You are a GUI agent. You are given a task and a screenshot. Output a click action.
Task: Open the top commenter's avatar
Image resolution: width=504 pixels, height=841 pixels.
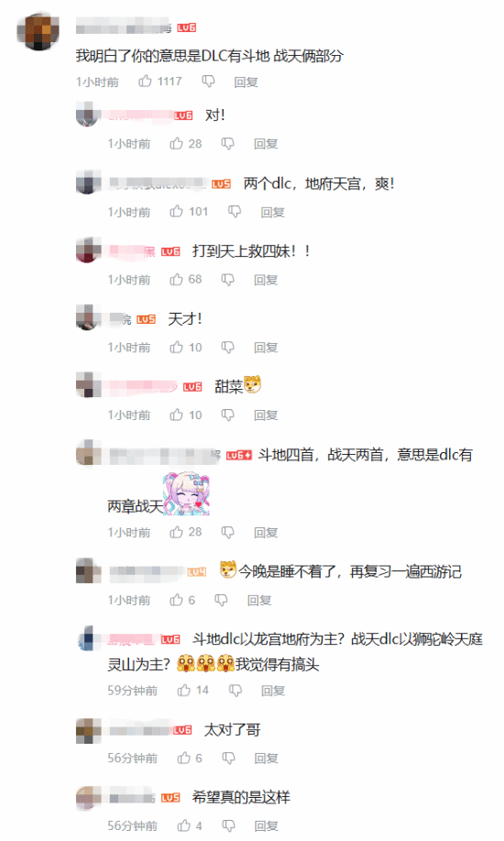[38, 32]
